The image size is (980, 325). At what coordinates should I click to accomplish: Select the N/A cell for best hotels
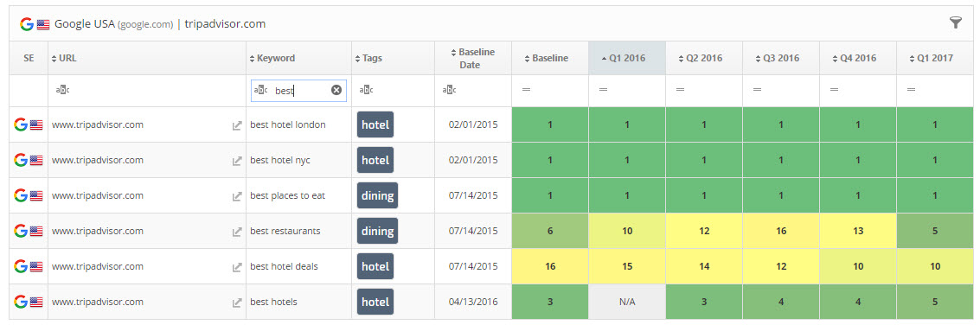(627, 302)
